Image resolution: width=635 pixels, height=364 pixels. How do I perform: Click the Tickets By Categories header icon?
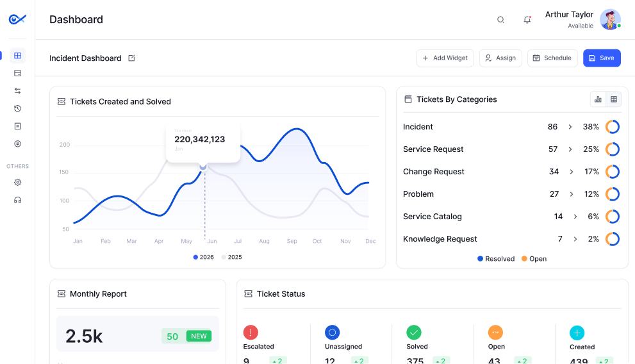tap(408, 99)
